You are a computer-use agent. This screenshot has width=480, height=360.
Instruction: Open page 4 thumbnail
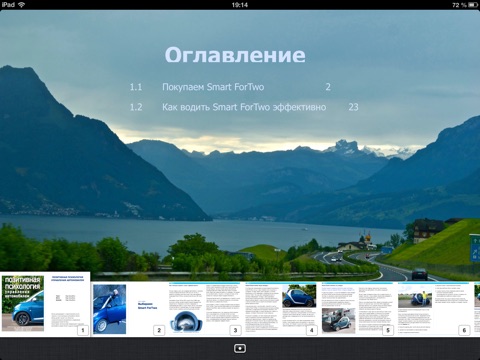pos(282,309)
